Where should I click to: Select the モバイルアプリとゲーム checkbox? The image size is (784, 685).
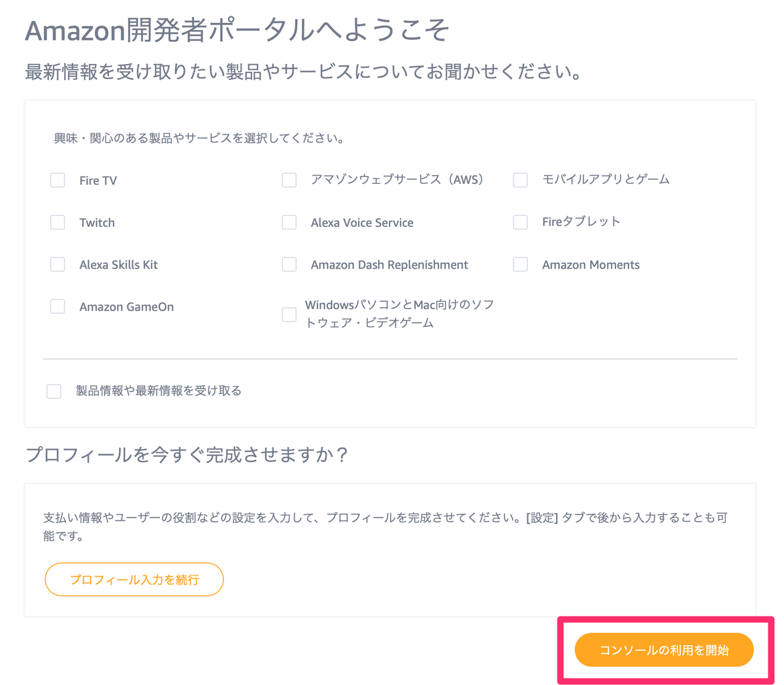click(520, 180)
